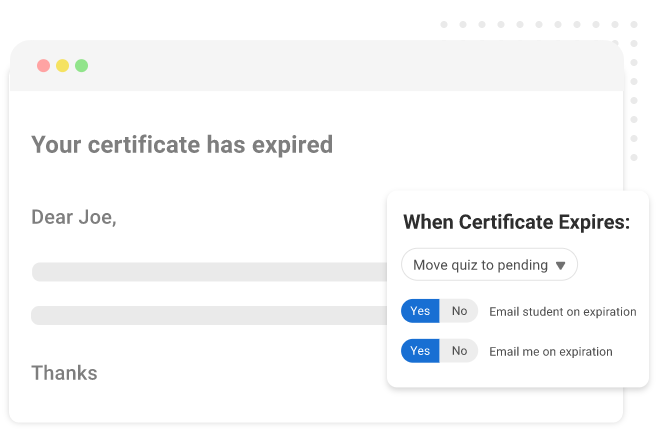
Task: Click the yellow window dot
Action: 62,66
